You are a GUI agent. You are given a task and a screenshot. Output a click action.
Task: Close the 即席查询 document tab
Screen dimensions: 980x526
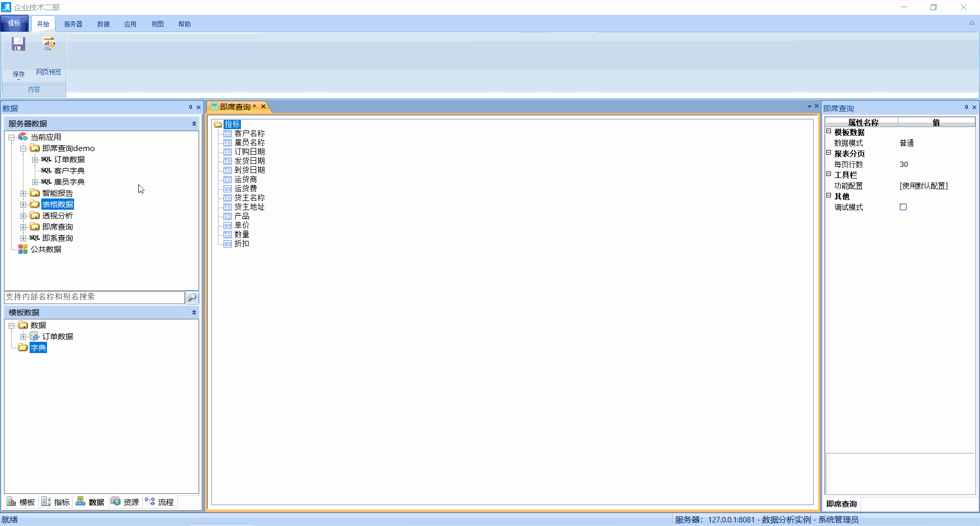[x=263, y=107]
